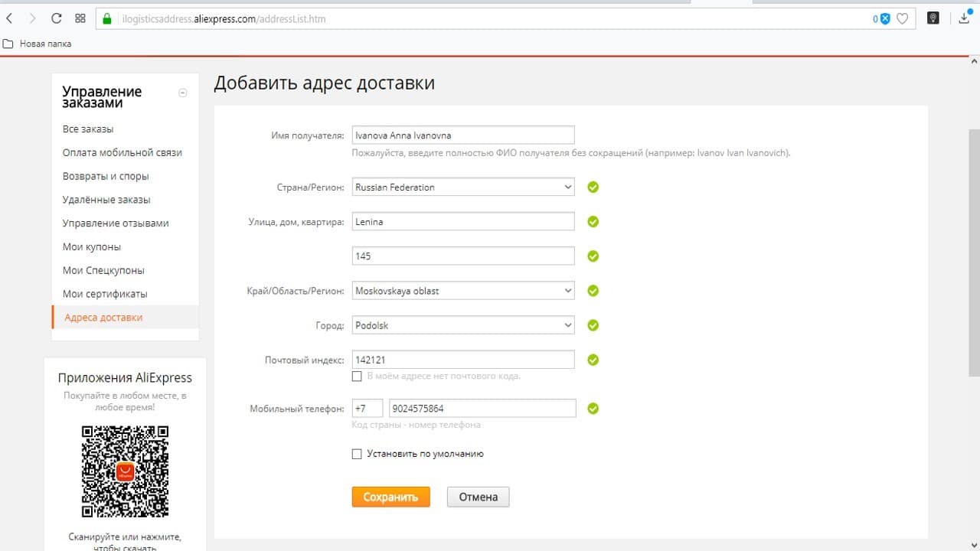Click the address field containing 145

pos(463,256)
